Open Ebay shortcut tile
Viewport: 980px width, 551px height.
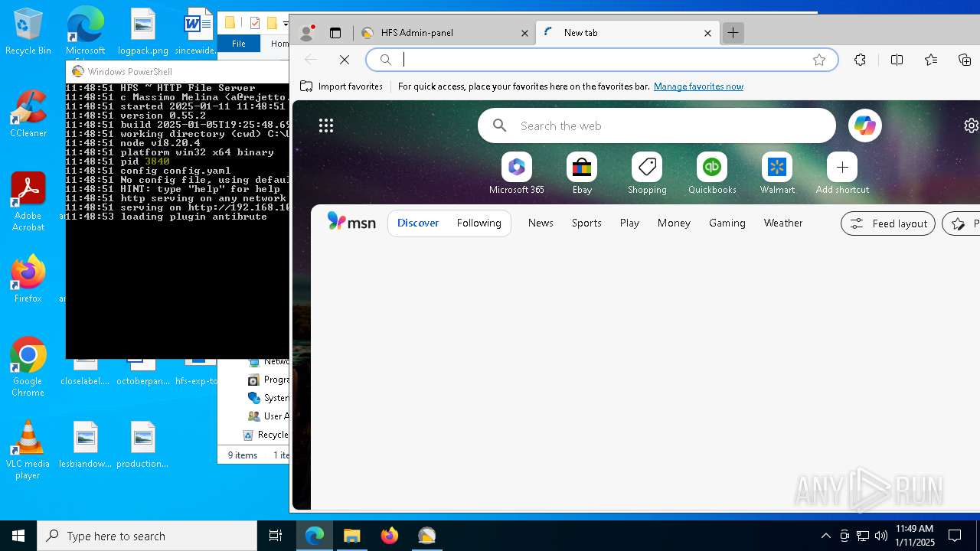tap(582, 173)
